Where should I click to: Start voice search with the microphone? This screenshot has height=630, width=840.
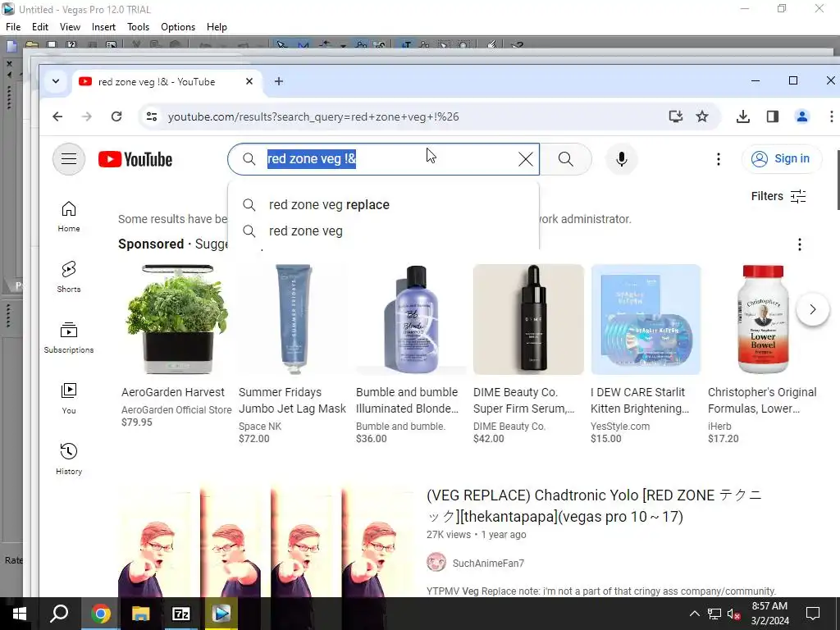tap(622, 159)
